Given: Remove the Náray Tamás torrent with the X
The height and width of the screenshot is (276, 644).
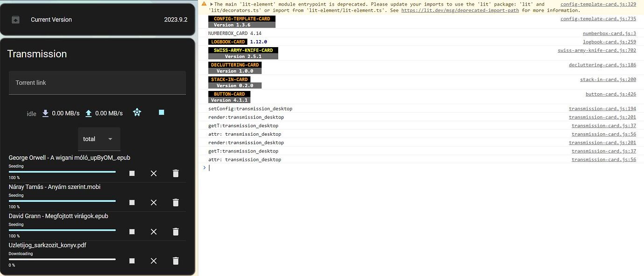Looking at the screenshot, I should tap(154, 202).
